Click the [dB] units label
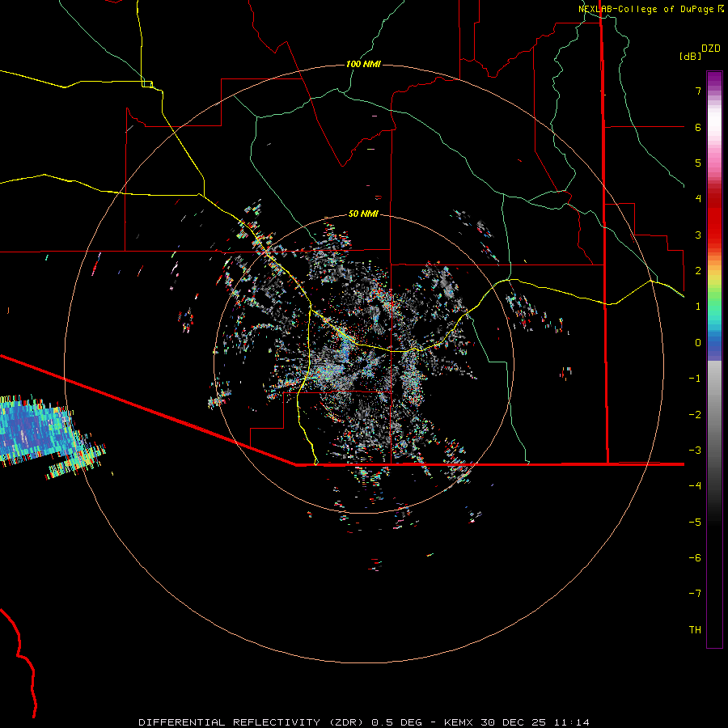Image resolution: width=728 pixels, height=728 pixels. (690, 56)
